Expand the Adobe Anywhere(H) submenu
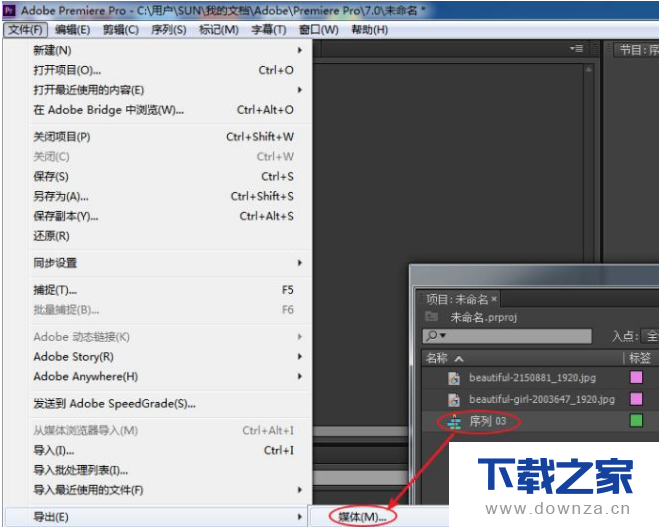 (168, 377)
